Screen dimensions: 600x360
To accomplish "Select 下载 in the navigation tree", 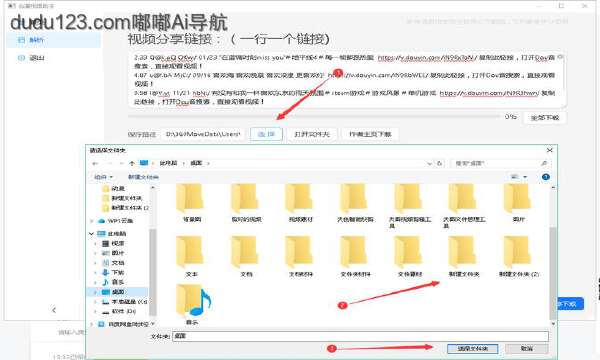I will 113,272.
